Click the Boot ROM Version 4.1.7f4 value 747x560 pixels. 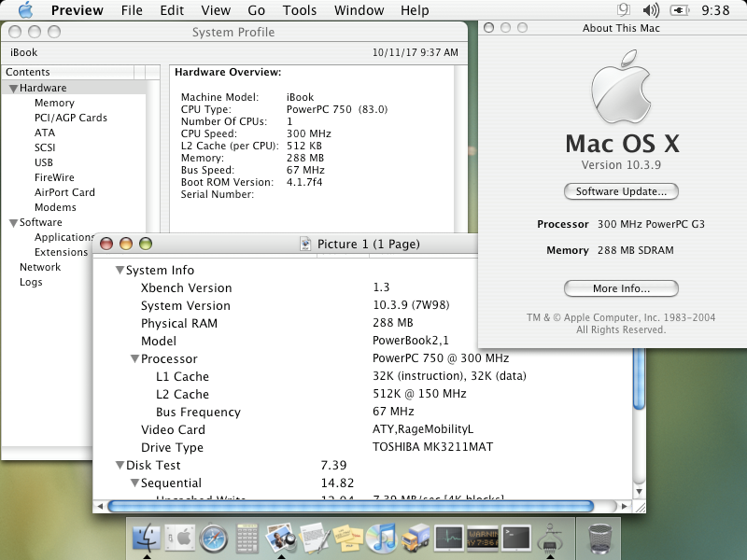(304, 182)
